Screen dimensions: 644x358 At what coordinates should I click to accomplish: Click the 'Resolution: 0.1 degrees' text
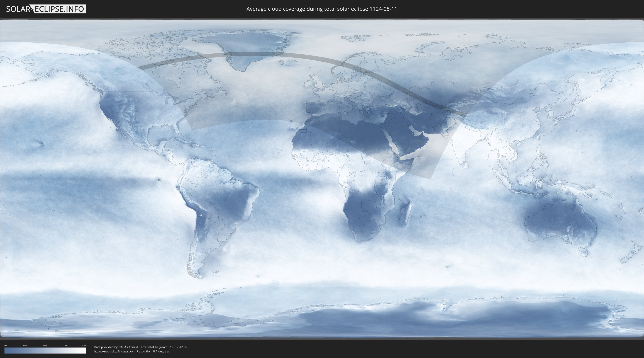153,351
